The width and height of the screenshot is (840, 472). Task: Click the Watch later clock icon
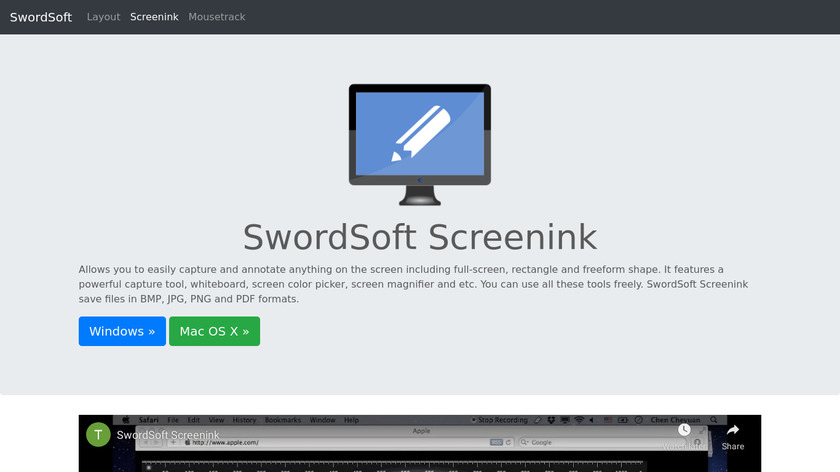click(x=685, y=432)
